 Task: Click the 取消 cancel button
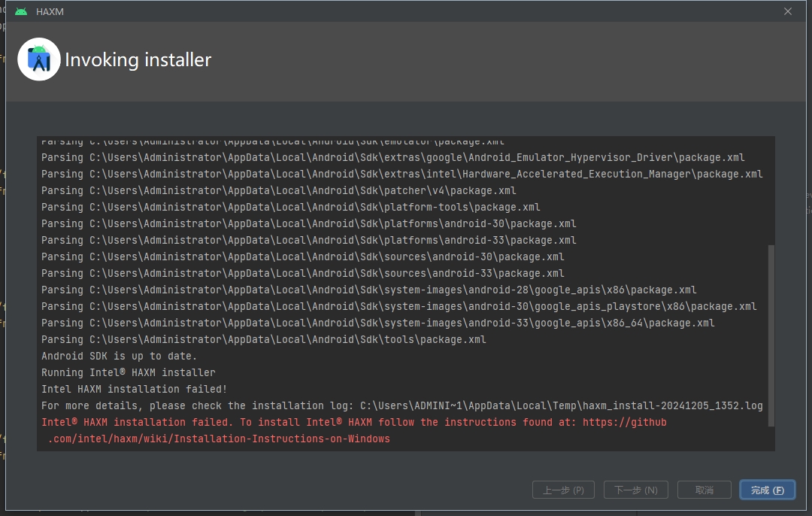click(704, 490)
